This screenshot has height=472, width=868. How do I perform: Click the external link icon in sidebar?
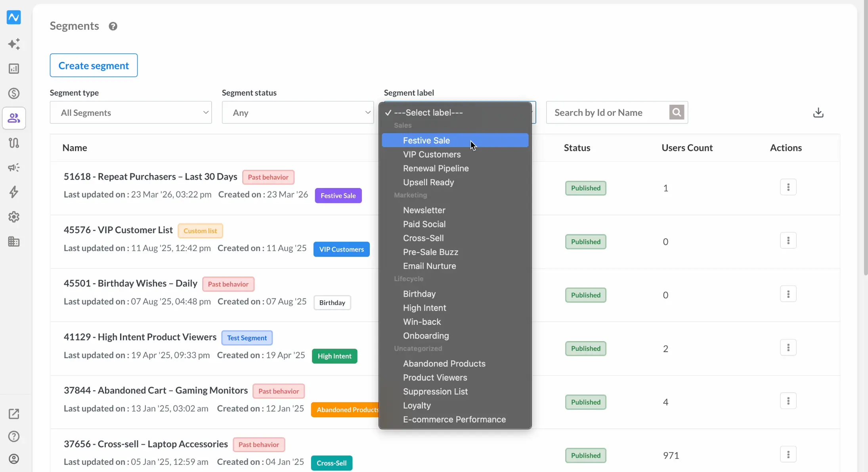click(x=14, y=414)
